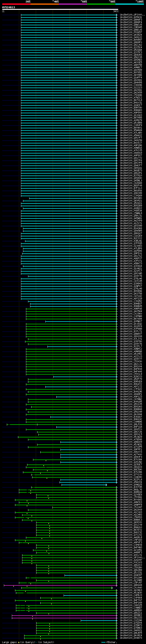Select the label UniRef100_Q1AFF4
The height and width of the screenshot is (644, 146).
pos(131,77)
